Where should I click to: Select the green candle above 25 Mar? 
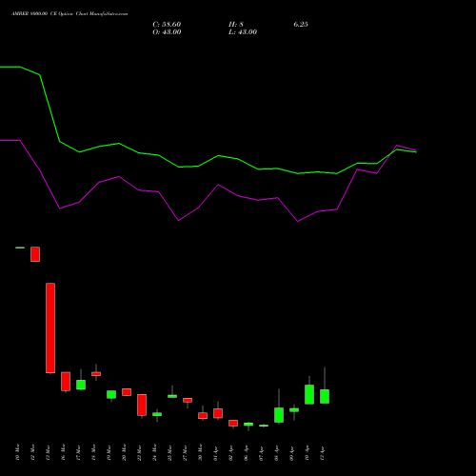172,396
